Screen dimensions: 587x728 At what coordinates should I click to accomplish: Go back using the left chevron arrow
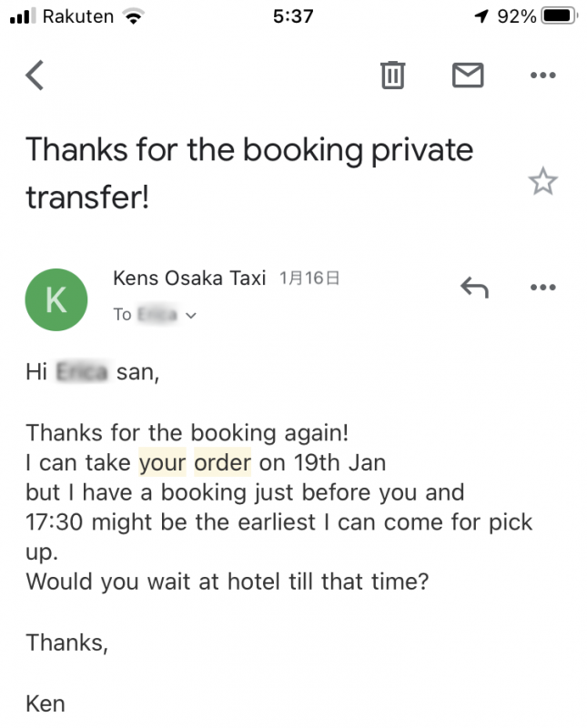click(x=35, y=75)
